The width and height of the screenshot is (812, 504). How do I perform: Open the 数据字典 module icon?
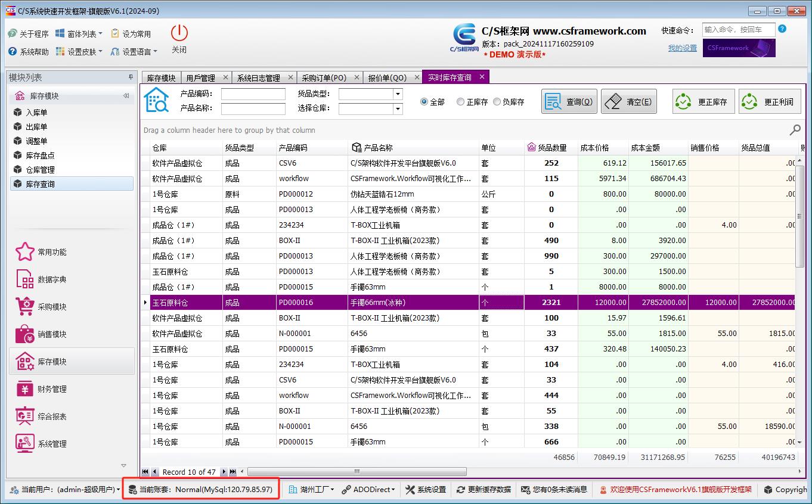click(x=25, y=279)
